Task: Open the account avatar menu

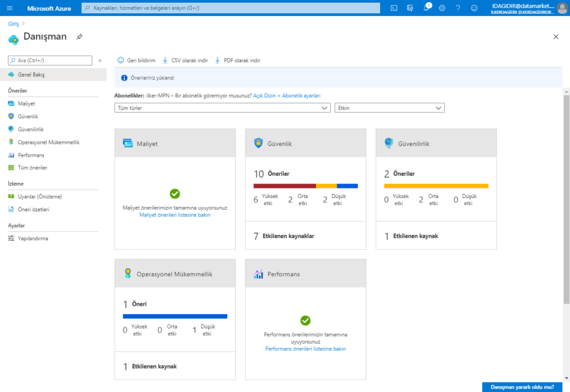Action: pos(562,8)
